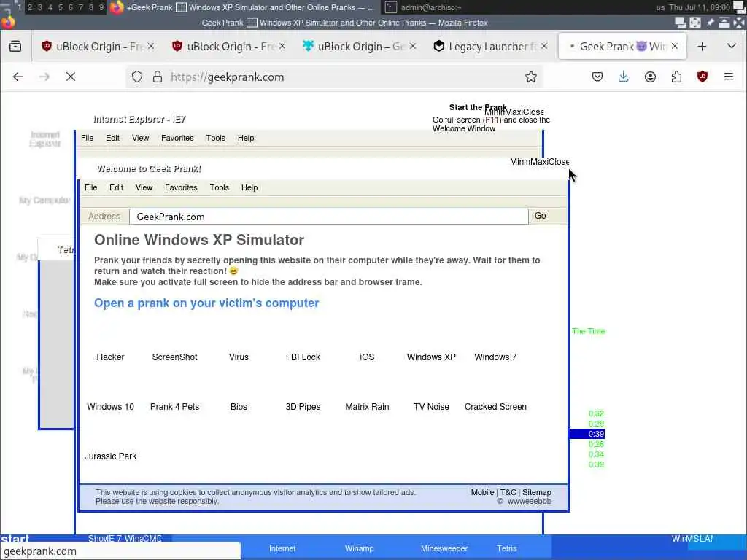The image size is (747, 560).
Task: Open the Virus prank
Action: point(239,357)
